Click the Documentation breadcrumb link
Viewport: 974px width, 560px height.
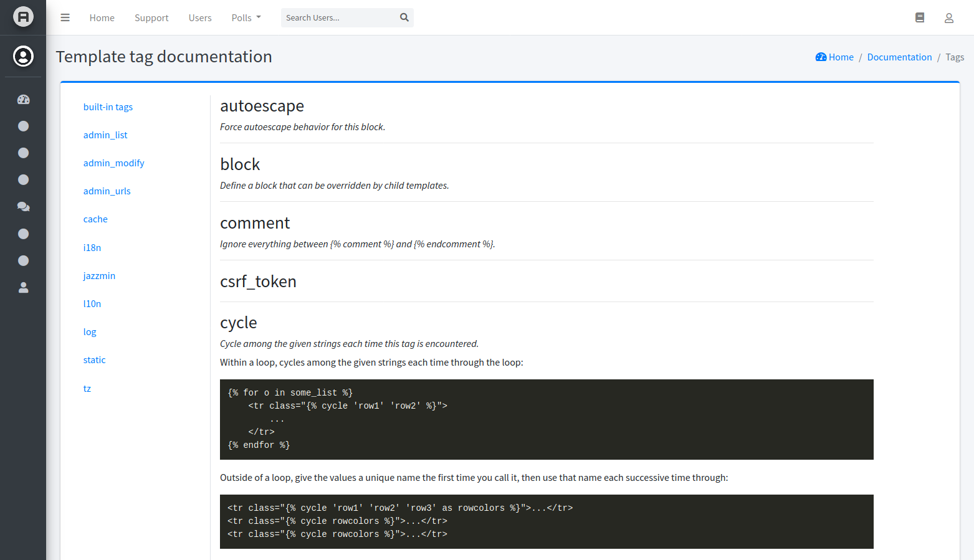click(x=899, y=57)
